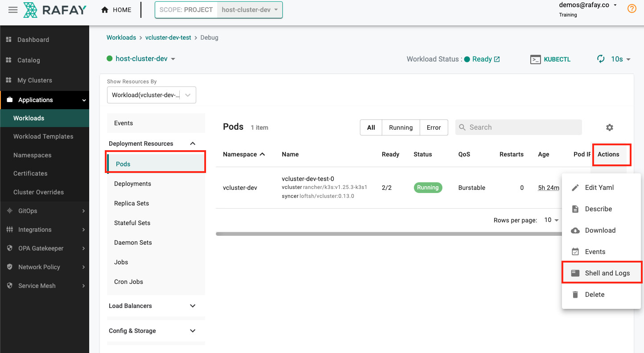Click the Catalog sidebar icon
Viewport: 644px width, 353px height.
click(x=8, y=60)
